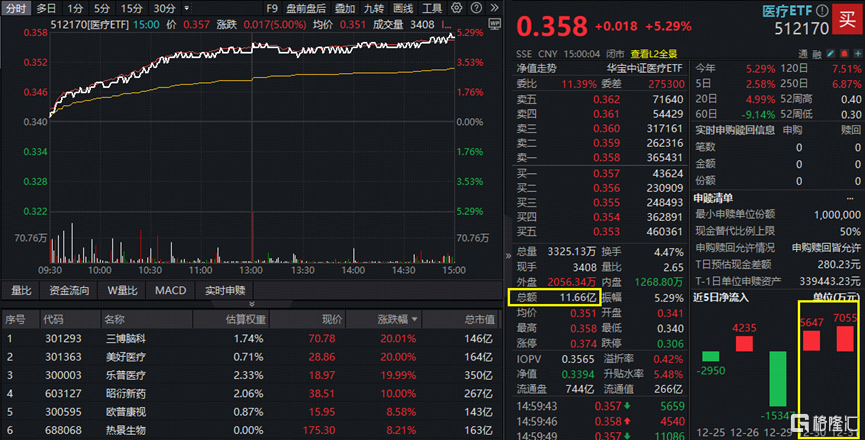Select 美好医疗 row in holdings list
The width and height of the screenshot is (865, 440).
tap(251, 357)
